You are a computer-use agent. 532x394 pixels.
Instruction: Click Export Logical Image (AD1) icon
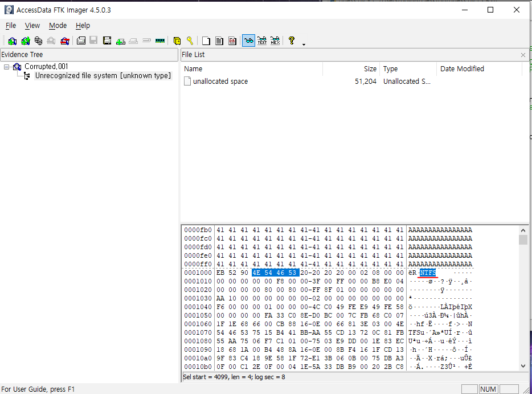[107, 40]
